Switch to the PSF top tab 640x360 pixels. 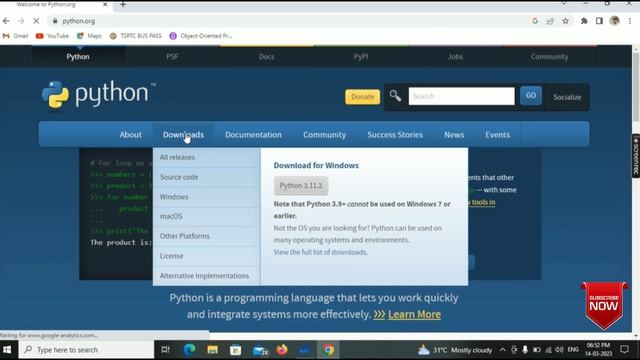coord(172,57)
